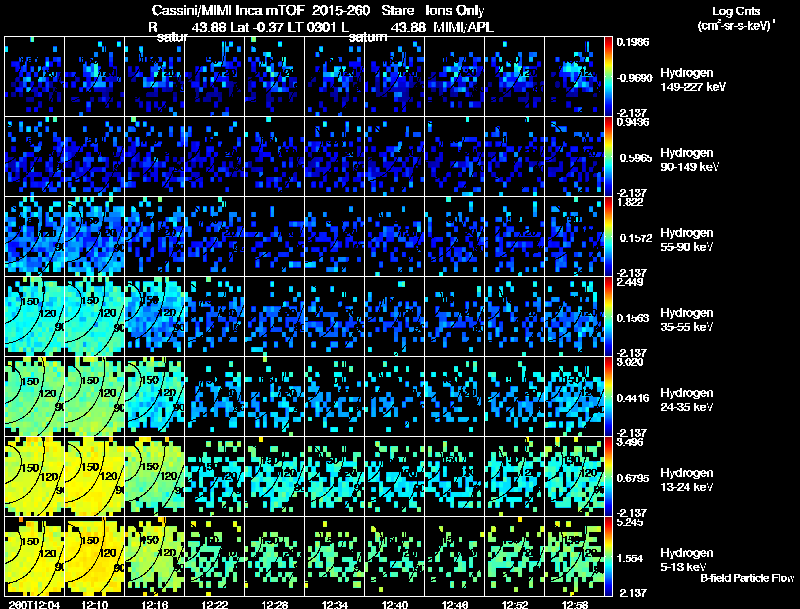Click the '12:28' time axis label
The height and width of the screenshot is (609, 800).
[x=274, y=604]
